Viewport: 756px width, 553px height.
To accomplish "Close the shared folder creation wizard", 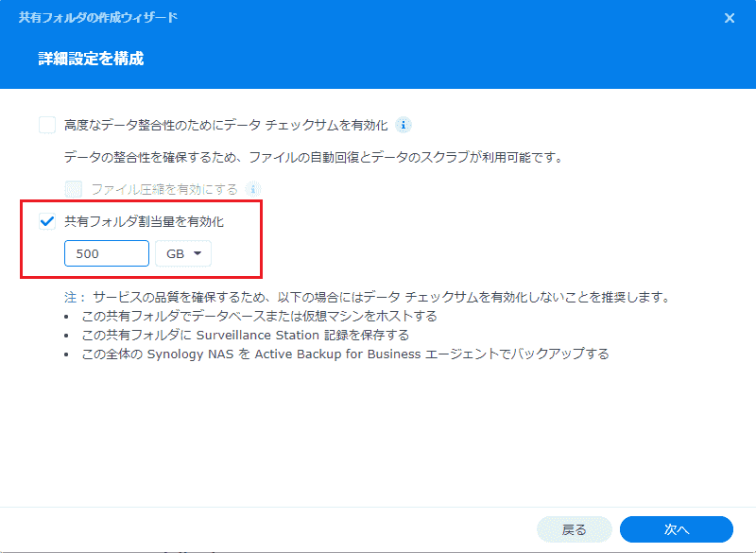I will [730, 18].
